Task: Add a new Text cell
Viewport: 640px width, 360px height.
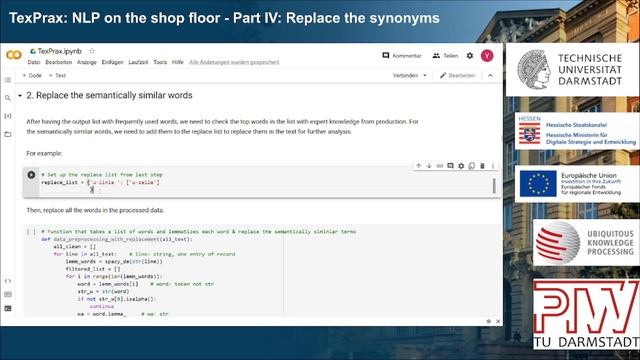Action: 57,76
